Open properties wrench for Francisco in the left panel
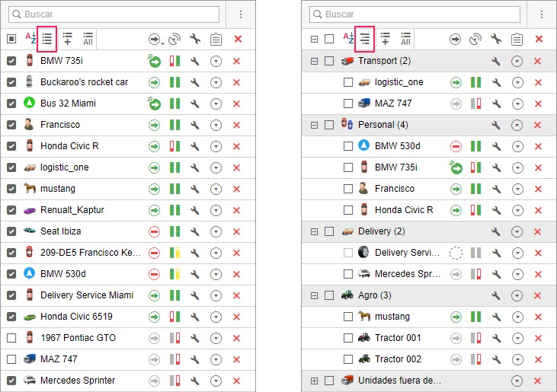 [194, 125]
